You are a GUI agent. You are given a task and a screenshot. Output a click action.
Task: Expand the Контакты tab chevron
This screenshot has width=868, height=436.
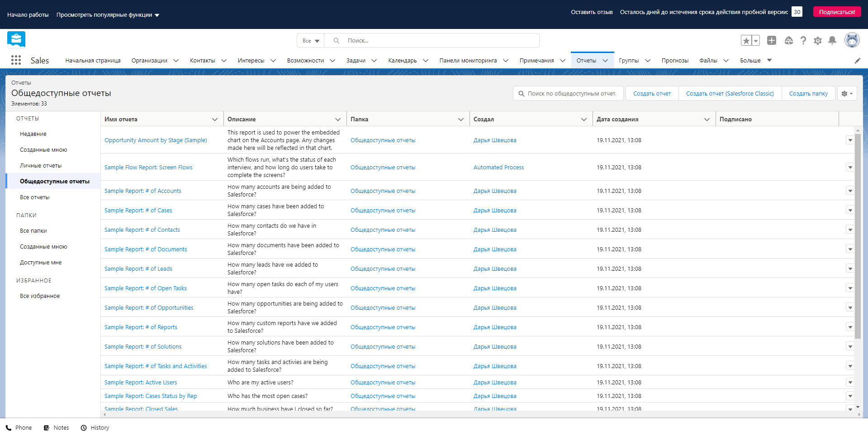(224, 61)
